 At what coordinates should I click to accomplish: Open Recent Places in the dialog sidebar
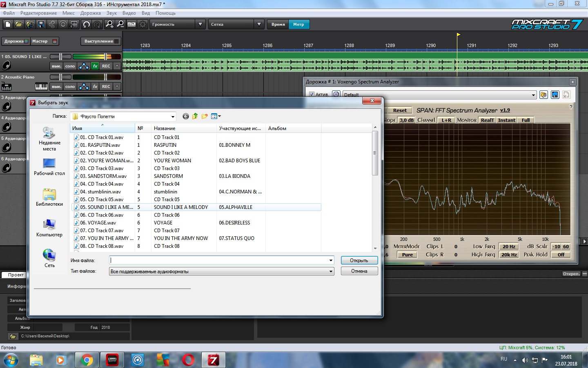49,139
